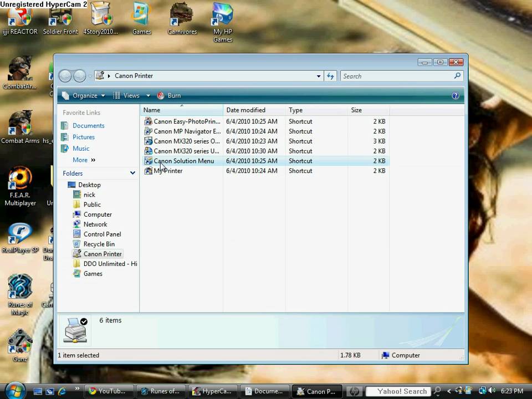
Task: Open the Pictures favorite link
Action: 83,137
